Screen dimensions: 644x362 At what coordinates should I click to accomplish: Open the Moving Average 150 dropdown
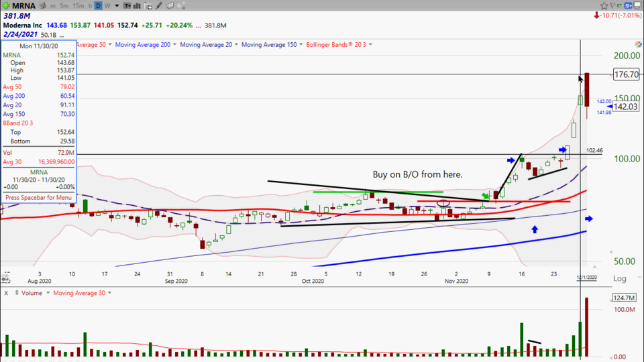pyautogui.click(x=301, y=44)
